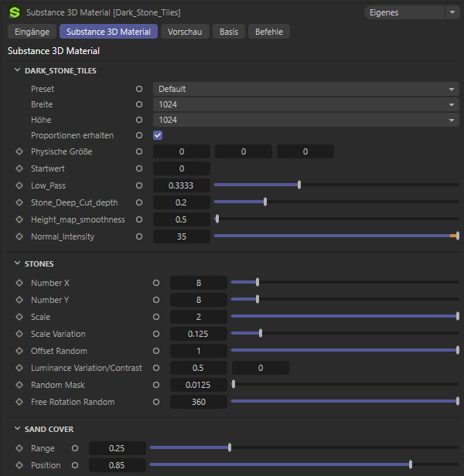Click circle port next to Normal_Intensity
Viewport: 464px width, 476px height.
point(139,236)
